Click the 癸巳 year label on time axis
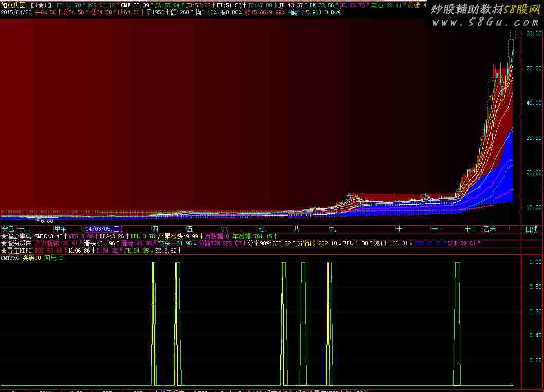This screenshot has height=392, width=544. [8, 229]
